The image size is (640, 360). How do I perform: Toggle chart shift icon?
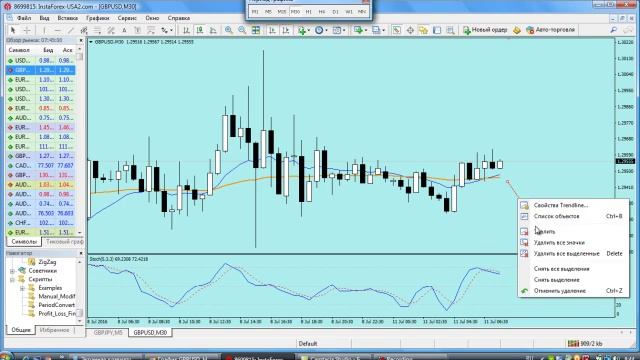pos(286,30)
